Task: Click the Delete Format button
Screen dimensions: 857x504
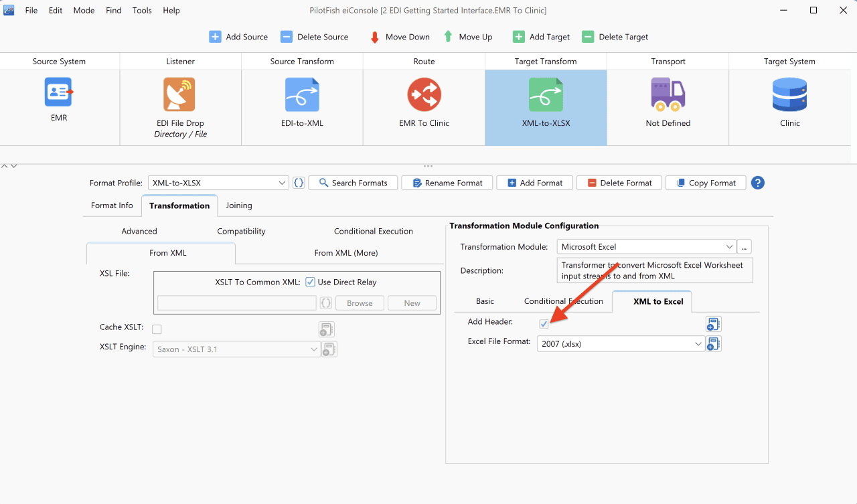Action: pos(619,183)
